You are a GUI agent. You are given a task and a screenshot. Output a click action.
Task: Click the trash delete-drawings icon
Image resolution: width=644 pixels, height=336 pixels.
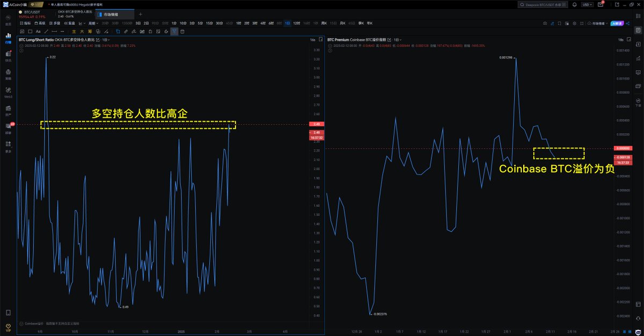(x=182, y=32)
